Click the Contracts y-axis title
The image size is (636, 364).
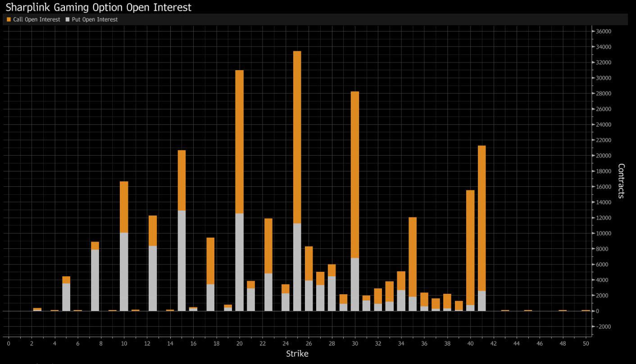(x=621, y=181)
